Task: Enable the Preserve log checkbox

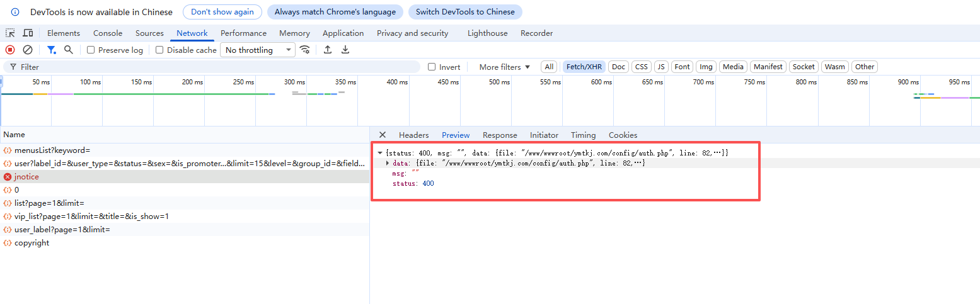Action: pos(91,50)
